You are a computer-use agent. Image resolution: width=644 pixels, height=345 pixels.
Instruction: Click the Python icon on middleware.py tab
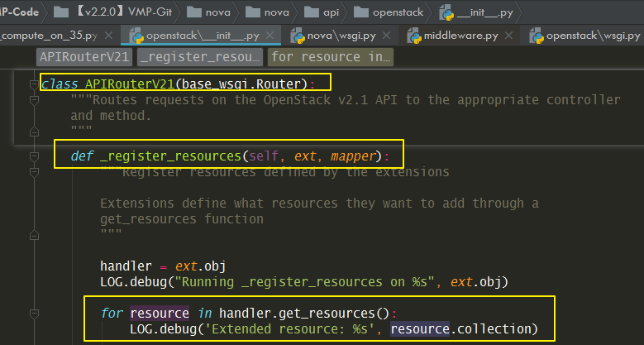pyautogui.click(x=414, y=36)
